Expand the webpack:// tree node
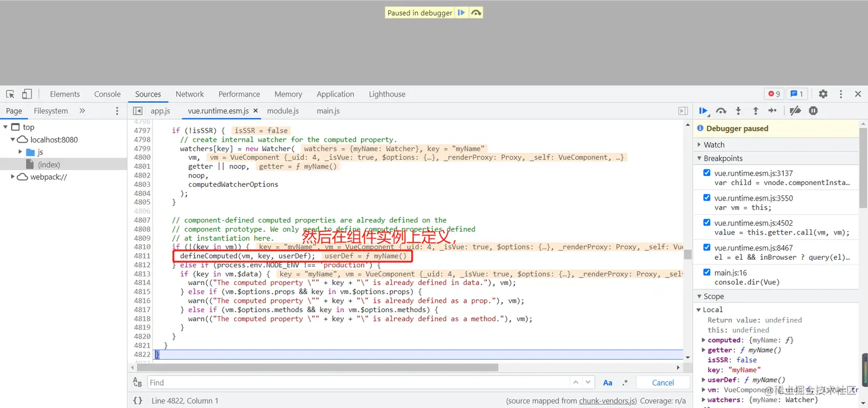The image size is (868, 408). (13, 177)
